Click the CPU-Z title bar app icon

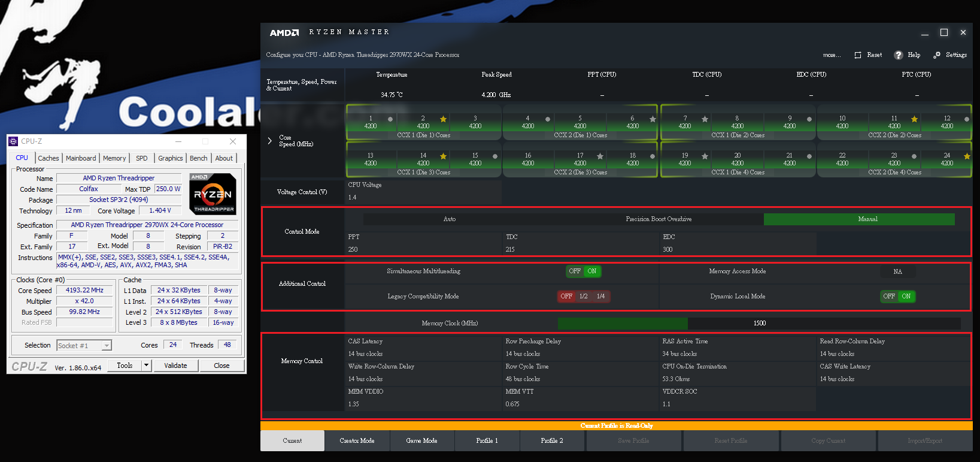[13, 141]
